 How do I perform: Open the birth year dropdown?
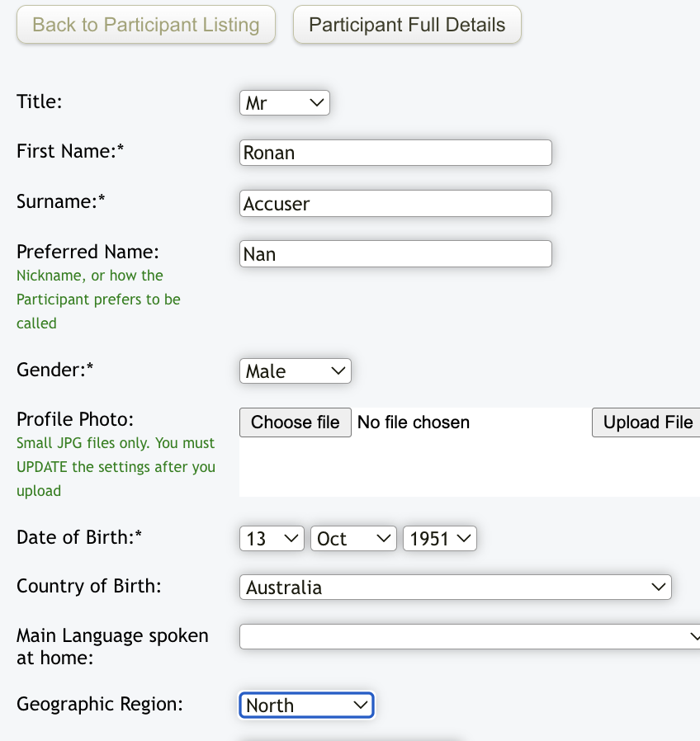(439, 539)
